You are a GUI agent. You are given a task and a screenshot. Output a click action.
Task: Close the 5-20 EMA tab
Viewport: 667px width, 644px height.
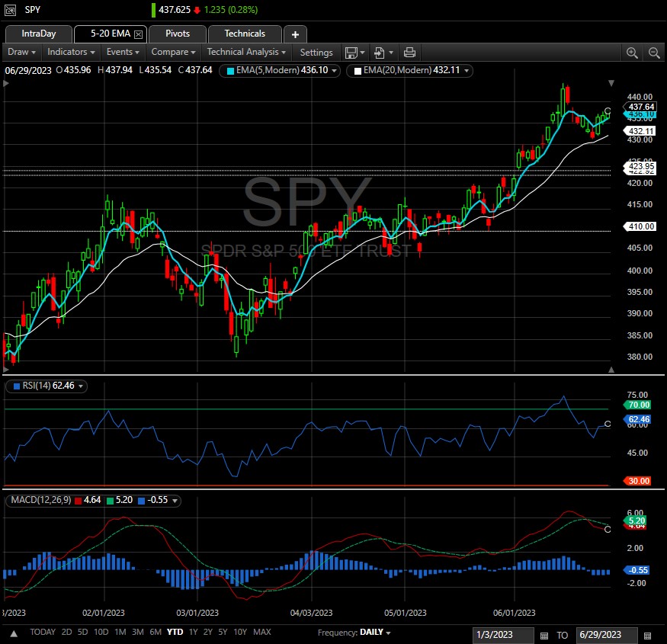coord(138,34)
